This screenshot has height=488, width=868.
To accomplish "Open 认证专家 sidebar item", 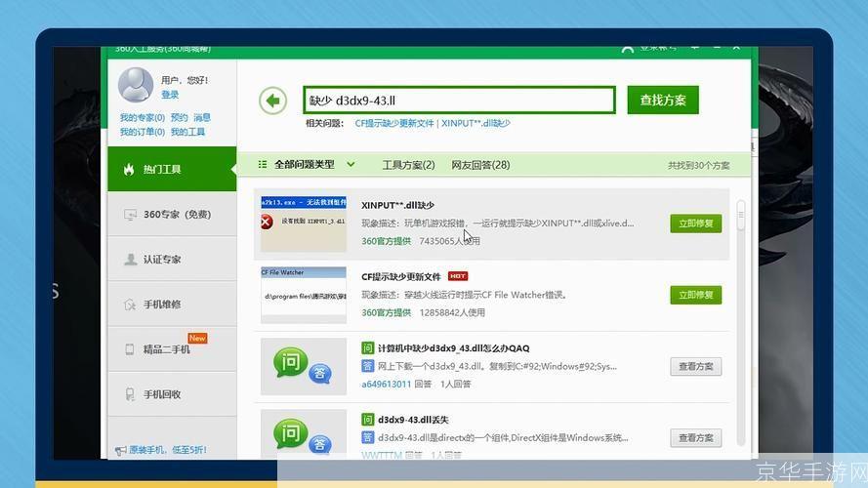I will 172,259.
